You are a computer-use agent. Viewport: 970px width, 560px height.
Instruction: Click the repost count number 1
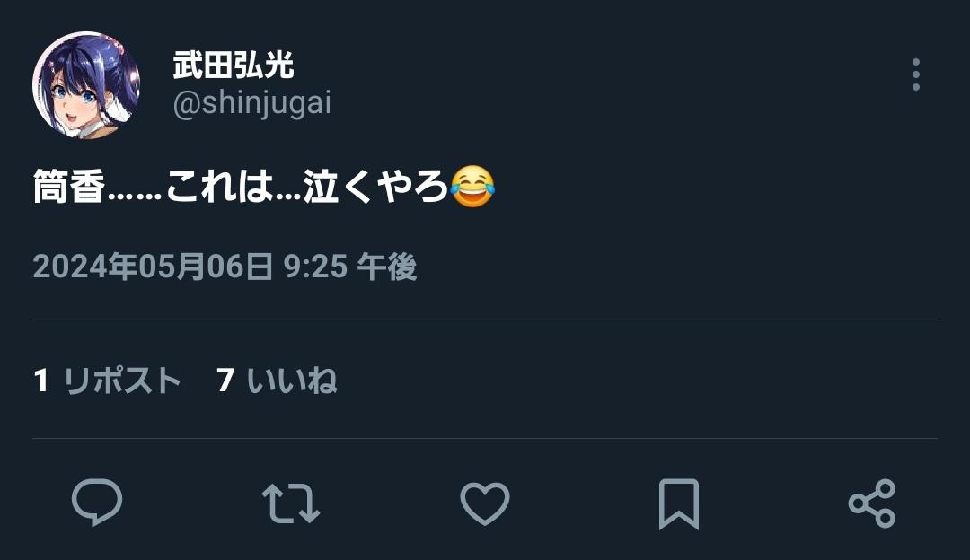pyautogui.click(x=40, y=381)
